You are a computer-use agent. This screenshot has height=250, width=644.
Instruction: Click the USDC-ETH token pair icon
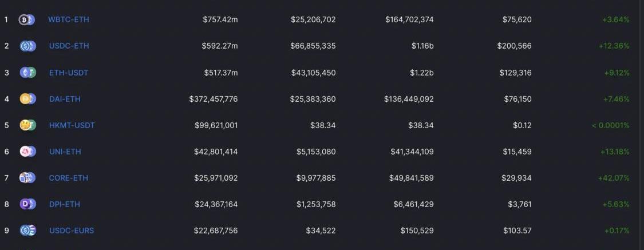tap(27, 46)
